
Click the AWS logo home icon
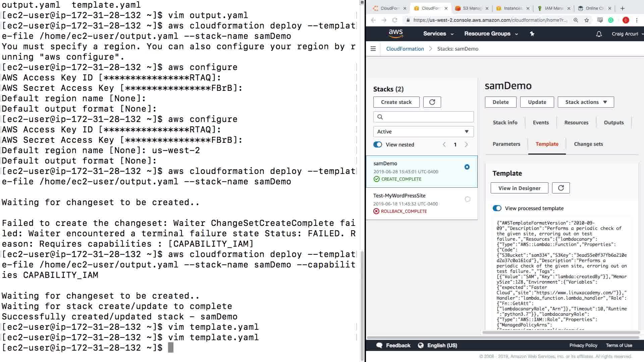coord(395,34)
